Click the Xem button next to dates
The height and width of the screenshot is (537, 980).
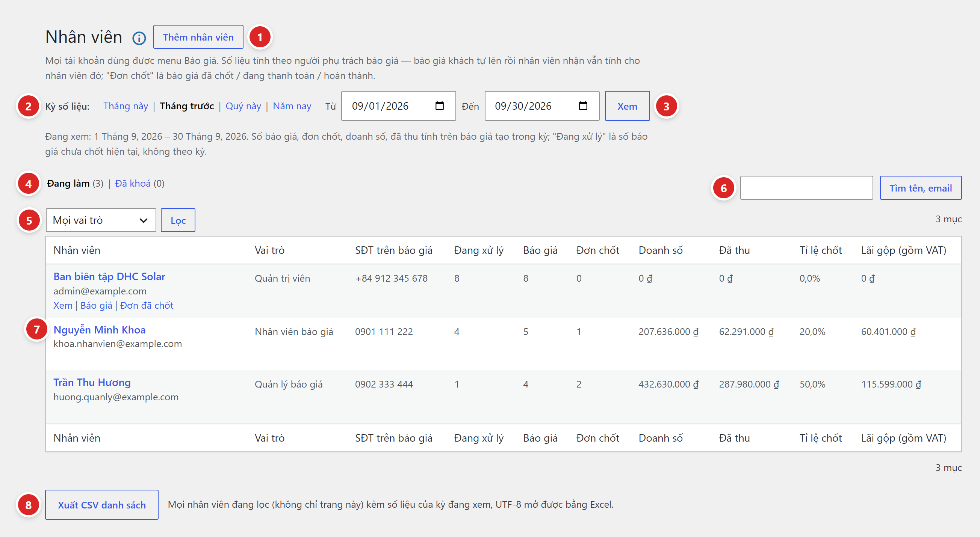pos(627,106)
